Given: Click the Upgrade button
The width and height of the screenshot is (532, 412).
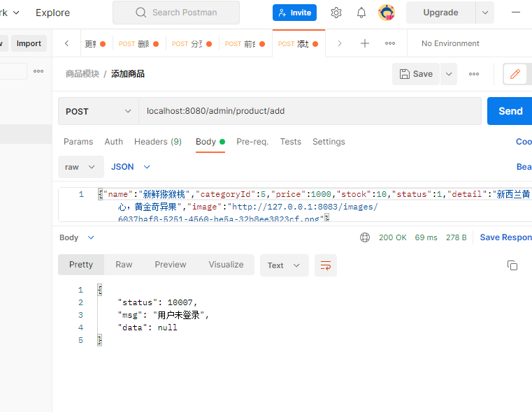Looking at the screenshot, I should pos(440,13).
